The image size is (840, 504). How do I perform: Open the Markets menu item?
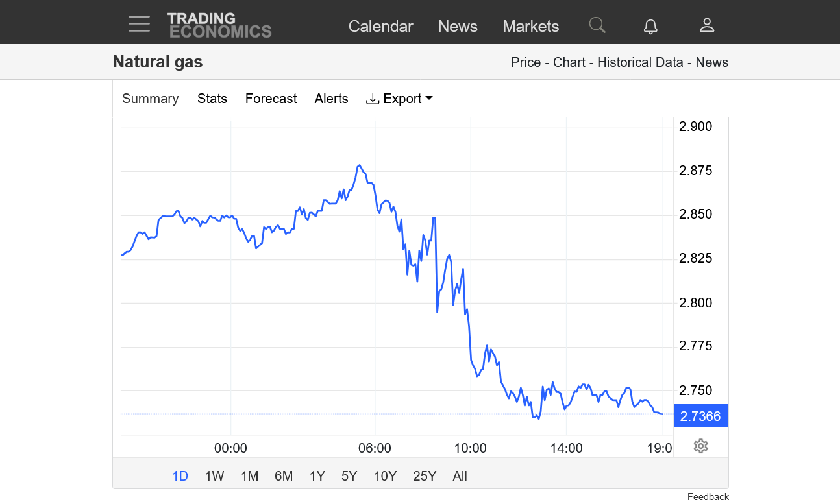(x=530, y=27)
